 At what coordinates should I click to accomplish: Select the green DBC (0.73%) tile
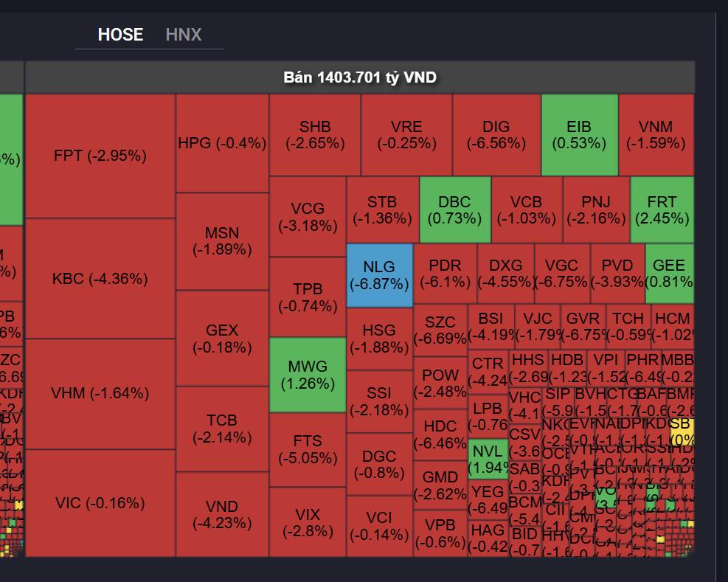tap(455, 210)
